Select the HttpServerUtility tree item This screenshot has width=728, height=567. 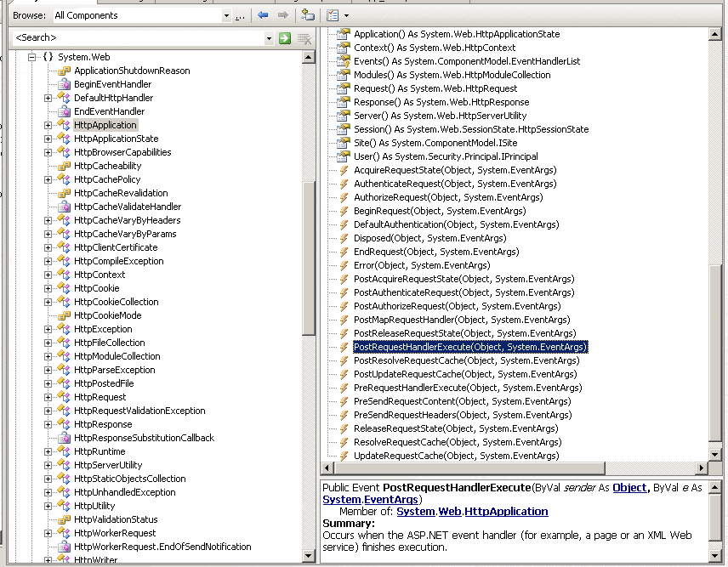tap(108, 465)
